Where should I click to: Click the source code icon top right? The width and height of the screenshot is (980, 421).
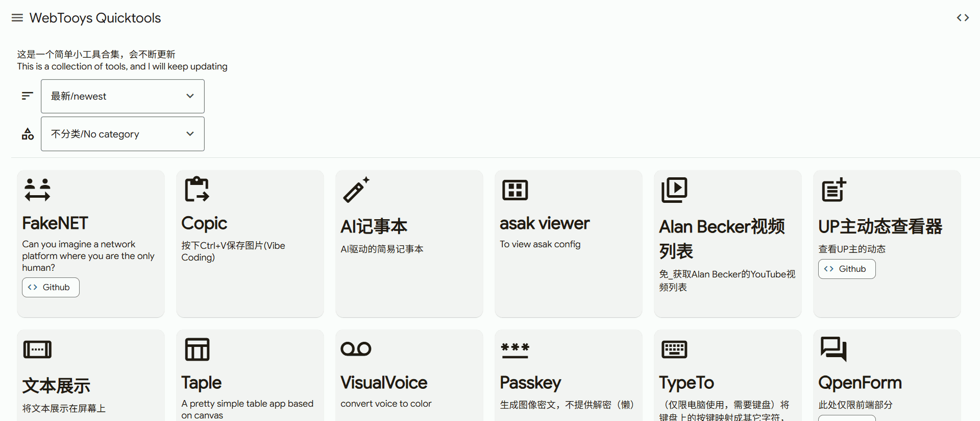click(x=963, y=18)
